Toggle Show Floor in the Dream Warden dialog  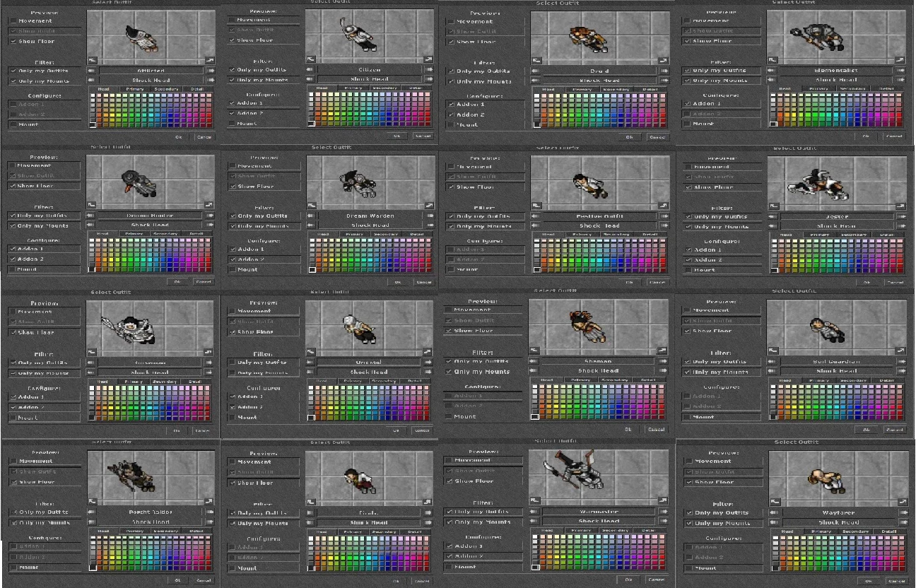233,187
